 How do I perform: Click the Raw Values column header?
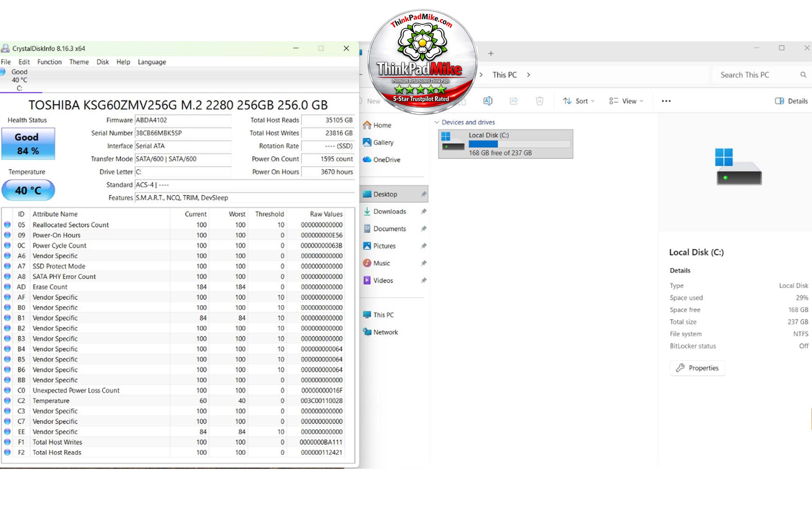[x=326, y=214]
